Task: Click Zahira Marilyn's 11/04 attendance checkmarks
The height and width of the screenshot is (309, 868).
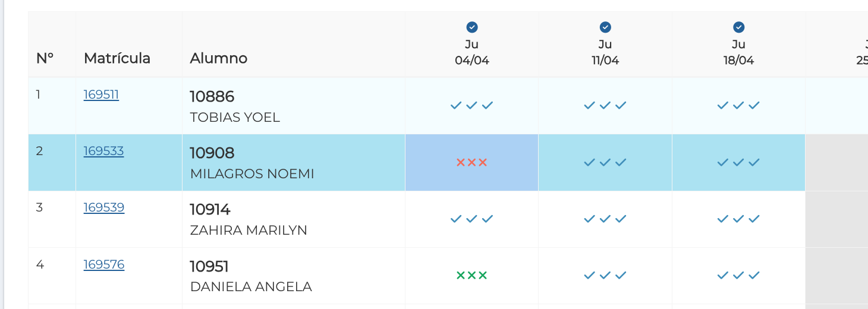Action: point(605,219)
